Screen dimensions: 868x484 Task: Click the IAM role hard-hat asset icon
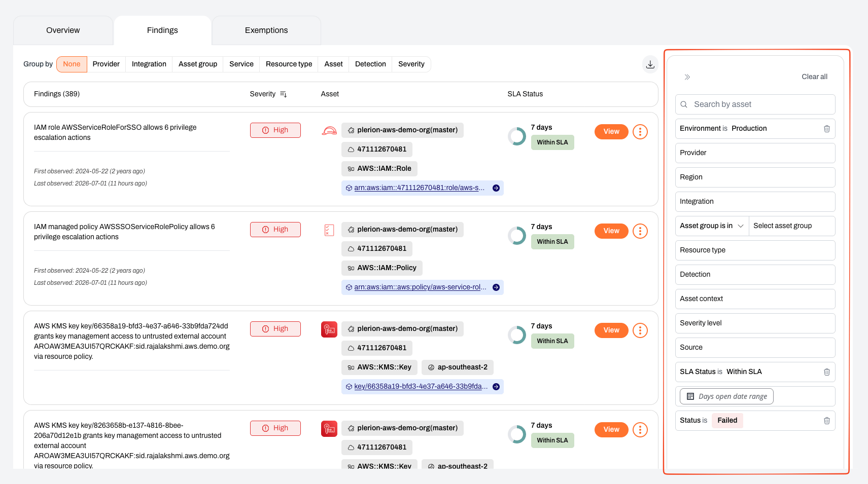(329, 131)
